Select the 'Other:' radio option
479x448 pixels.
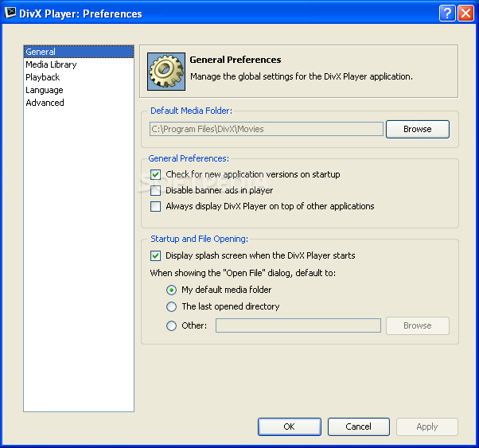pyautogui.click(x=171, y=325)
